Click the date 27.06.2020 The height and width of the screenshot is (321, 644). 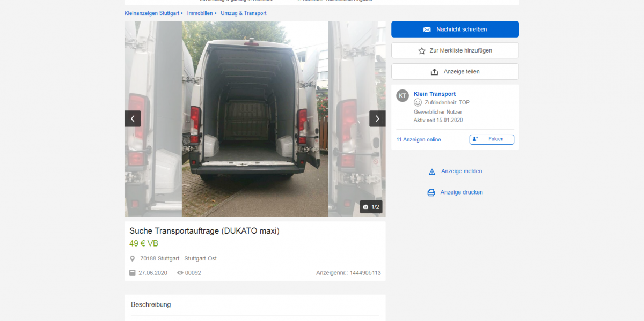(153, 273)
